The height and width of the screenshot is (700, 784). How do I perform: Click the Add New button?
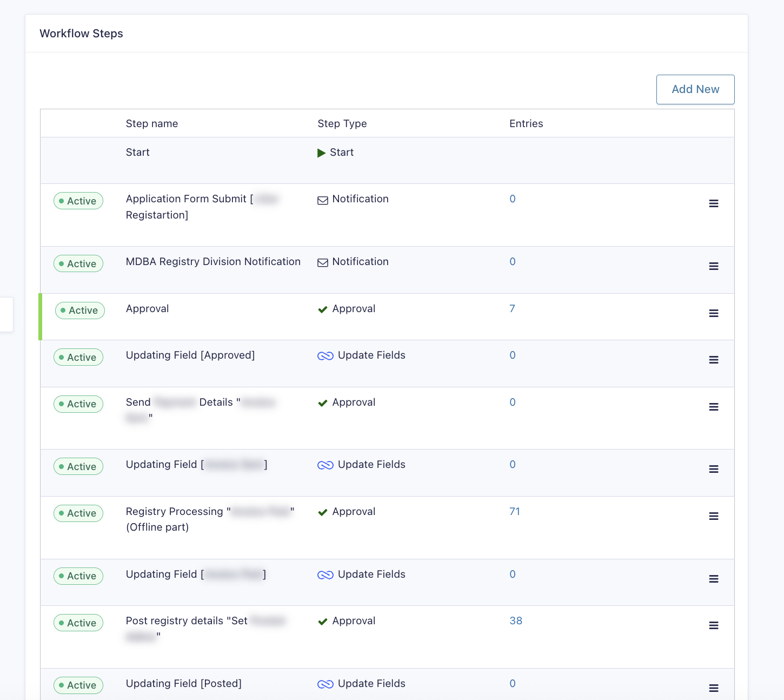pyautogui.click(x=695, y=89)
